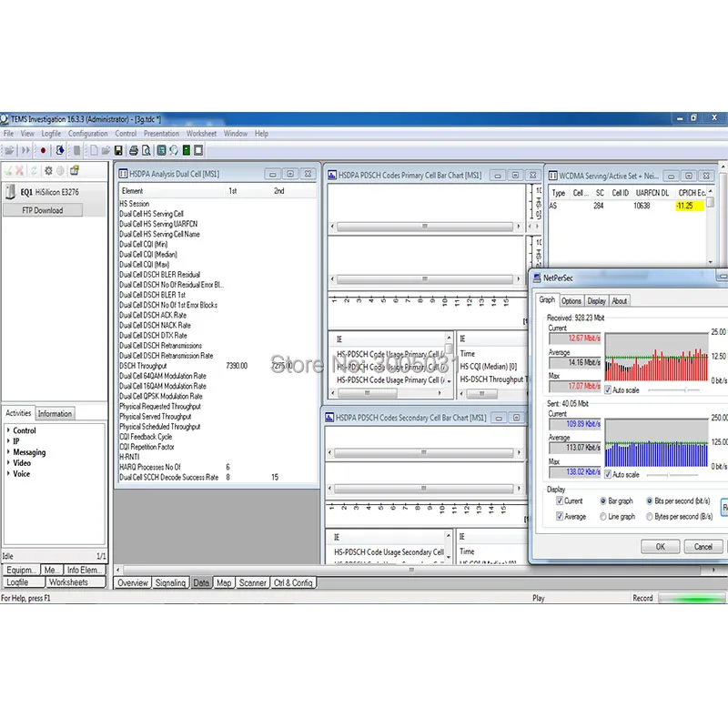
Task: Switch to the Display tab in NetPerSec
Action: point(596,301)
